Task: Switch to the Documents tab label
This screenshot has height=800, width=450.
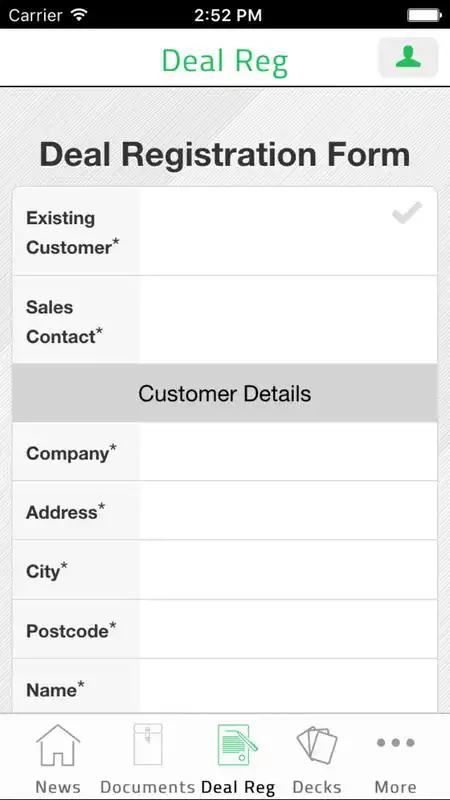Action: [x=147, y=786]
